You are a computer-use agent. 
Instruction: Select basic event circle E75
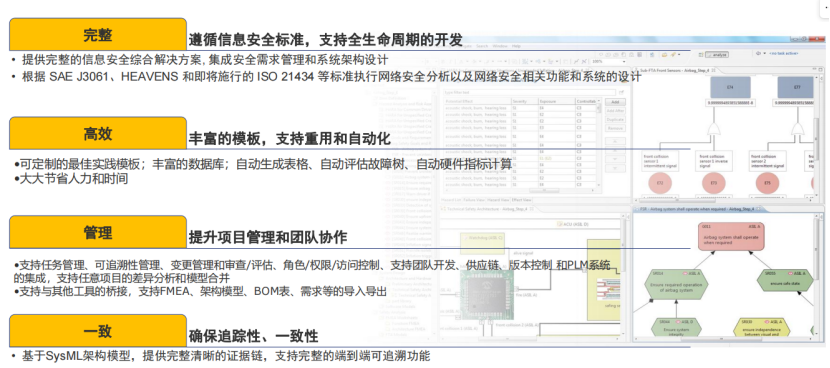(x=768, y=183)
